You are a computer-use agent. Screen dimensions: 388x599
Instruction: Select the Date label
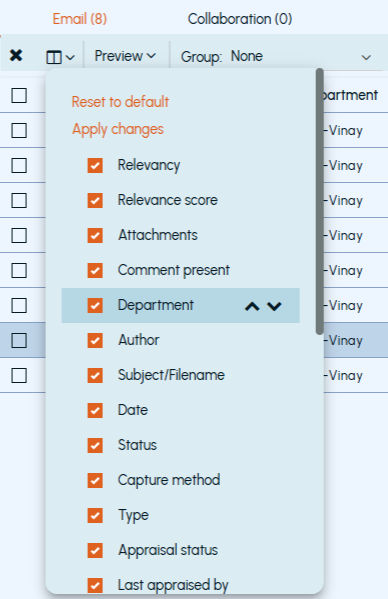pos(133,410)
